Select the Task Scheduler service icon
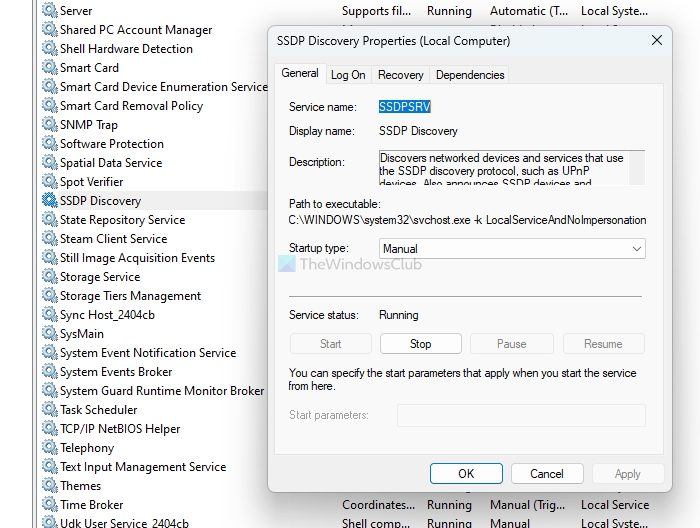This screenshot has height=528, width=700. pyautogui.click(x=49, y=410)
